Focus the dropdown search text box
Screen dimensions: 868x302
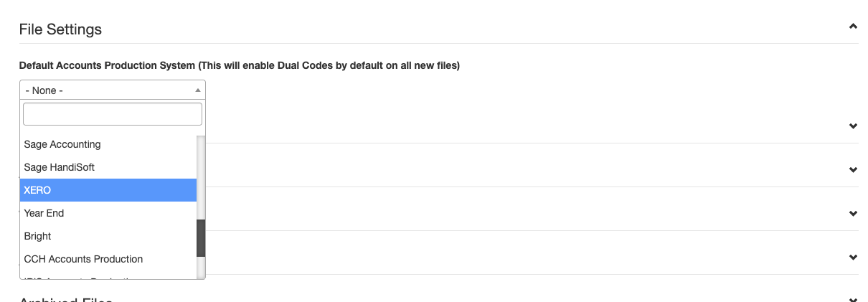point(113,114)
